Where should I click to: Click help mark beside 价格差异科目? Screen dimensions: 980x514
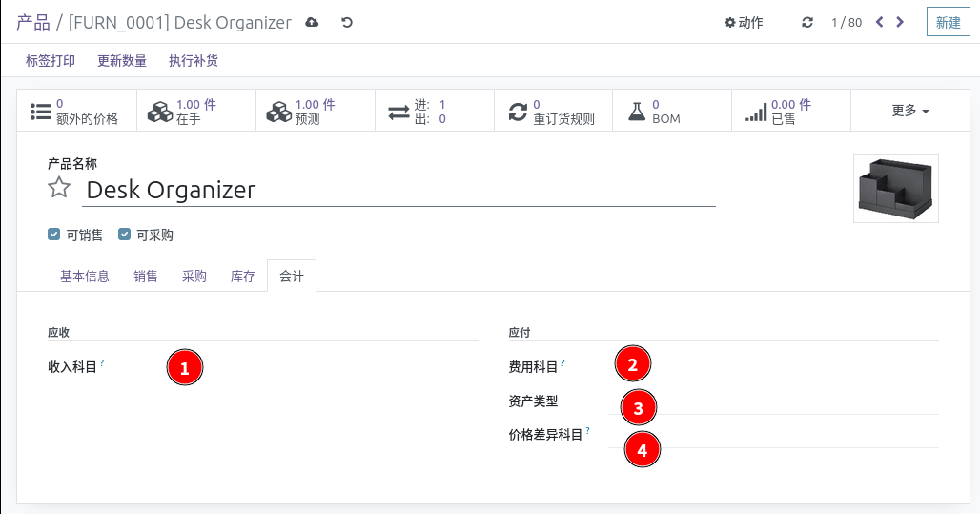[587, 430]
